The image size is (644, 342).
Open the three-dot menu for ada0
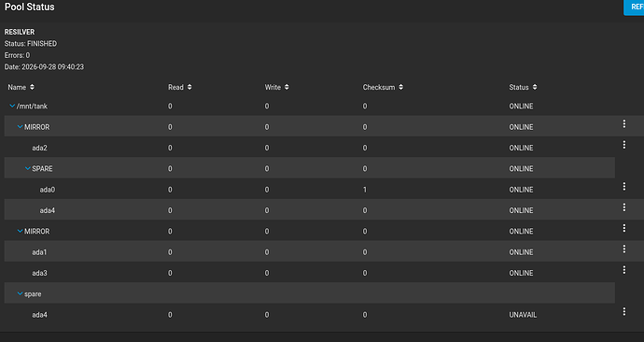[x=623, y=187]
